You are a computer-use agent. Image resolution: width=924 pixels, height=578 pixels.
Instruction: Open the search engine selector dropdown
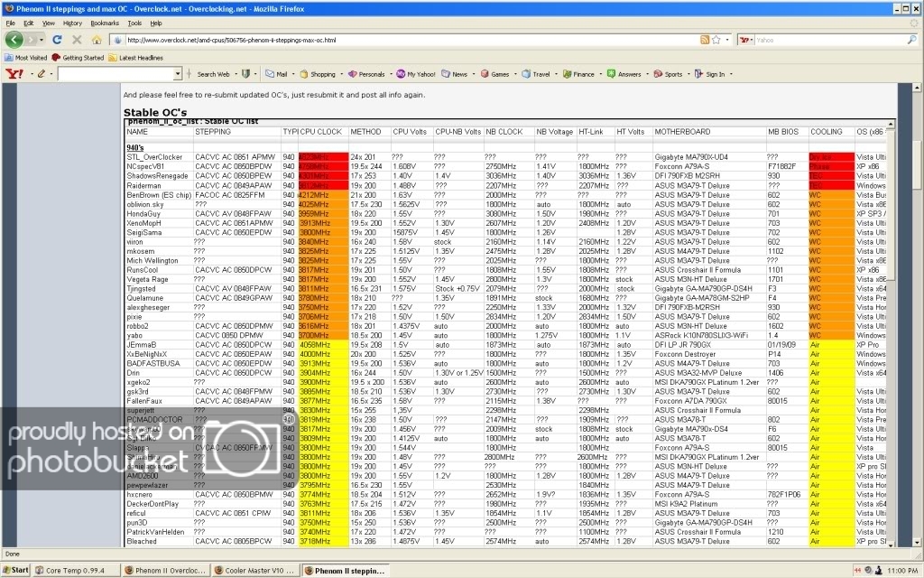[x=747, y=40]
